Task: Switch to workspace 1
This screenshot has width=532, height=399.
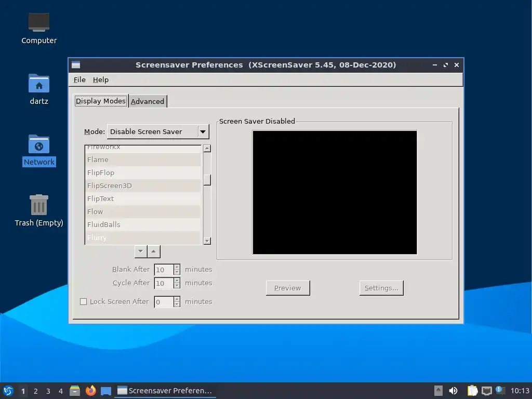Action: pyautogui.click(x=23, y=391)
